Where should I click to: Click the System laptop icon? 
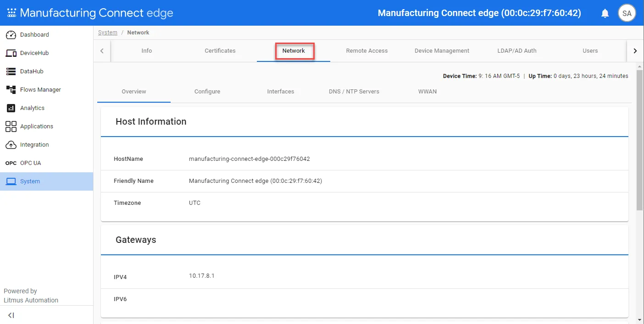coord(11,181)
